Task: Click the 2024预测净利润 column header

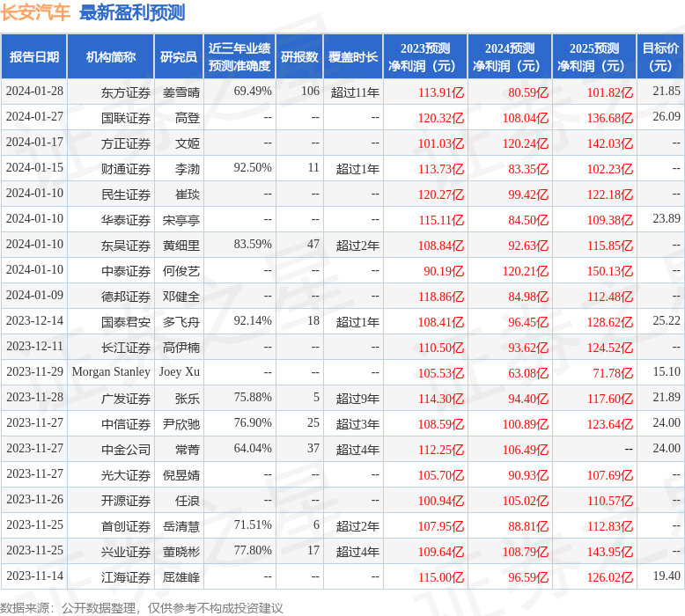Action: pyautogui.click(x=510, y=56)
